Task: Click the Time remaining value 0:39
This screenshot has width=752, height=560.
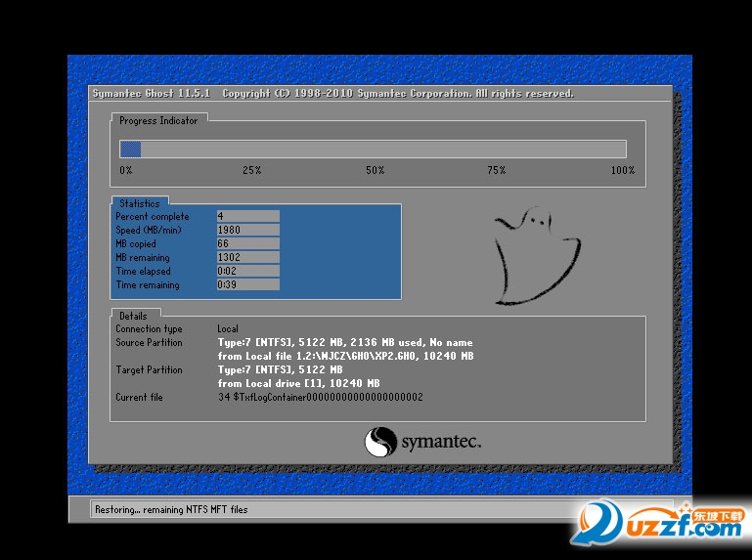Action: click(x=248, y=284)
